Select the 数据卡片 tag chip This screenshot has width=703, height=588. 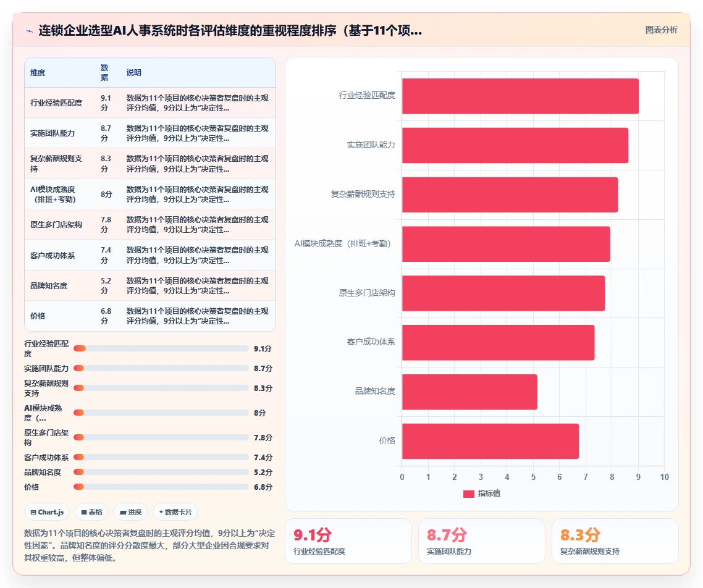175,512
